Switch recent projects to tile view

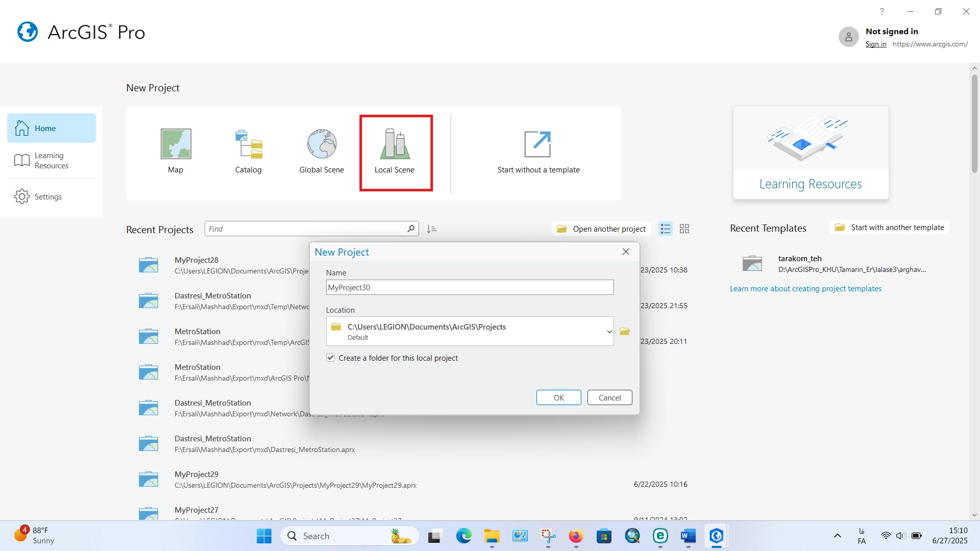click(x=684, y=229)
